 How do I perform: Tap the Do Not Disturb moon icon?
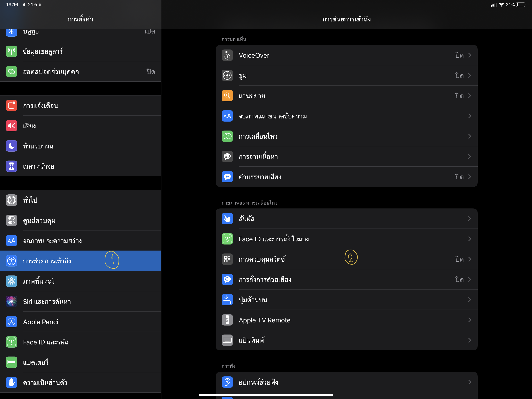point(11,146)
